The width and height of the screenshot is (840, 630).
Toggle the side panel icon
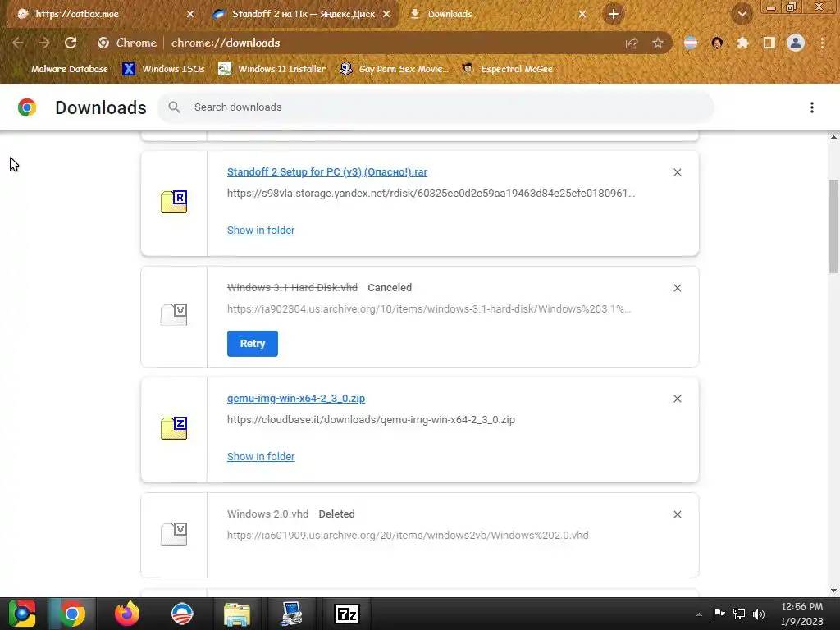769,43
